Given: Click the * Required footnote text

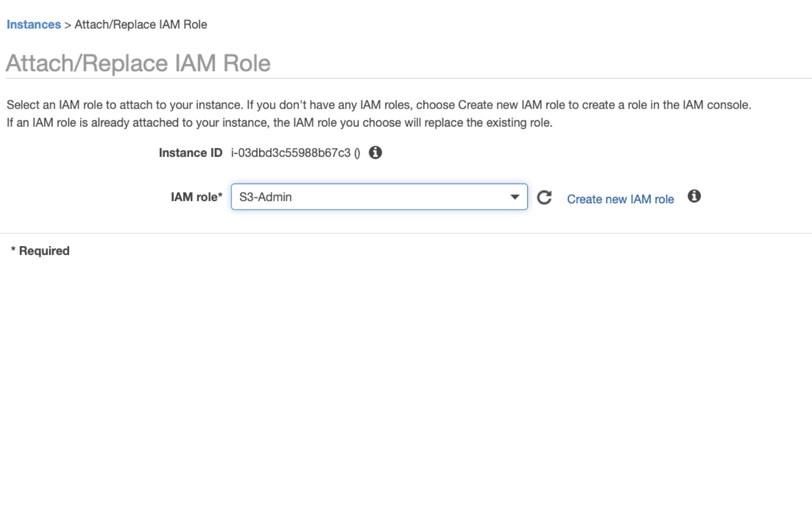Looking at the screenshot, I should [40, 251].
